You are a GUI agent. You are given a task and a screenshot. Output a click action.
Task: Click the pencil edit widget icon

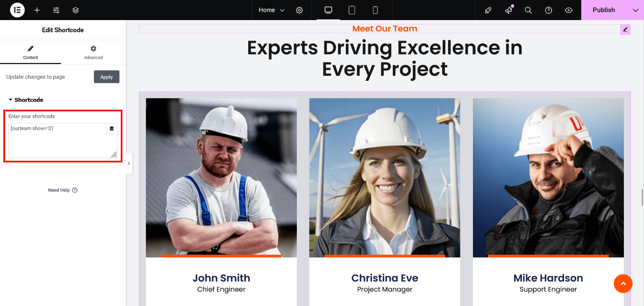click(625, 29)
